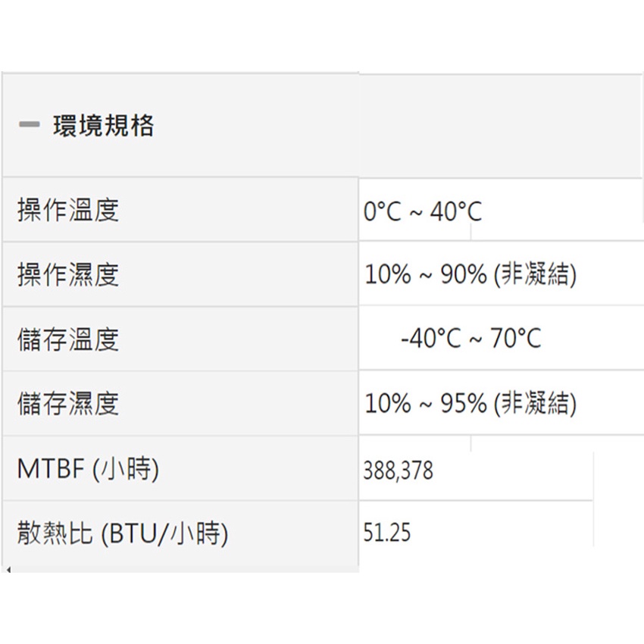Select the MTBF (小時) row label
Image resolution: width=644 pixels, height=644 pixels.
(88, 470)
